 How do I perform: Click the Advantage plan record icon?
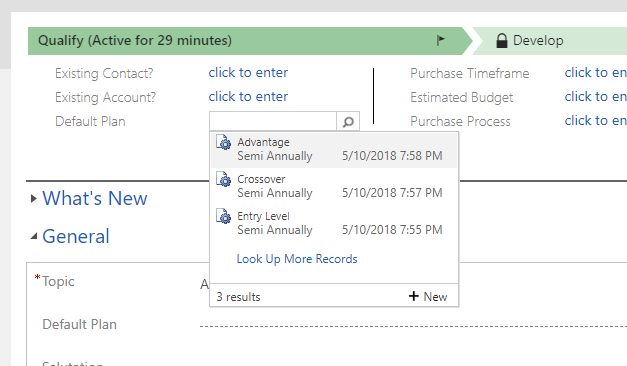(x=224, y=142)
